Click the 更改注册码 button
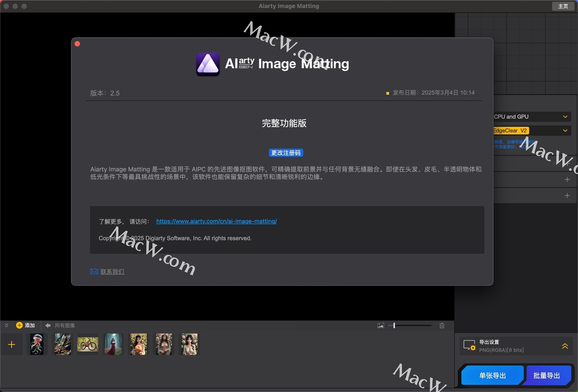This screenshot has height=392, width=578. [286, 153]
